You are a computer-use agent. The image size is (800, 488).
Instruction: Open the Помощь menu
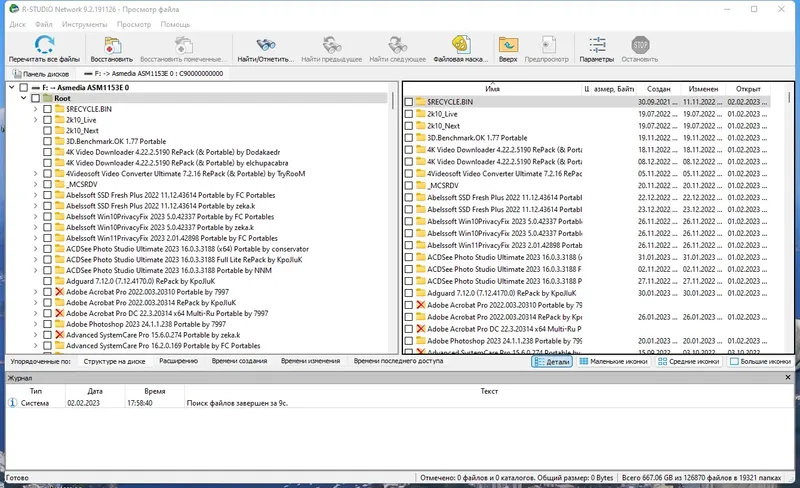[x=175, y=24]
